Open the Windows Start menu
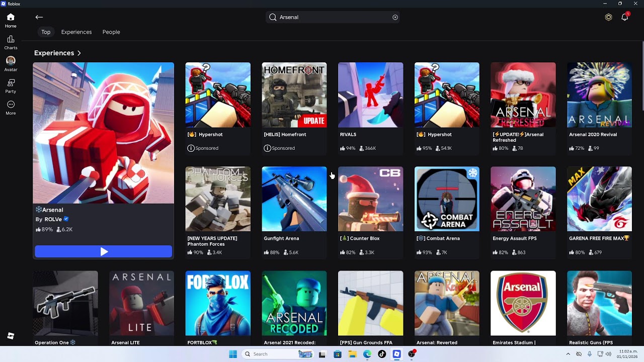 coord(232,354)
